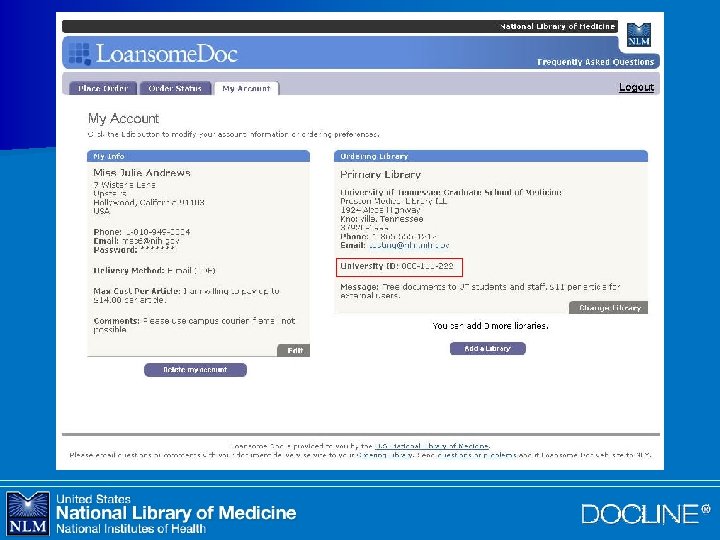Click the Password line in My Info
Screen dimensions: 720x540
134,250
